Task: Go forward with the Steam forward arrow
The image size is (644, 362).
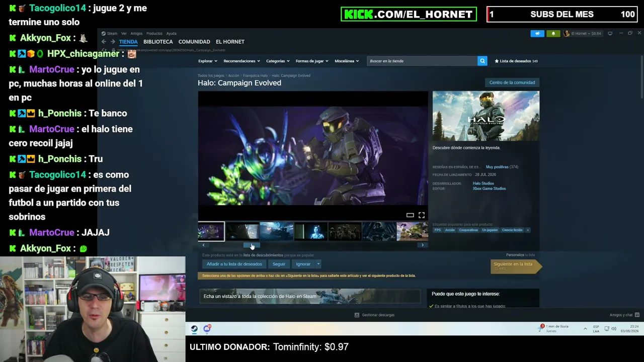Action: [x=113, y=42]
